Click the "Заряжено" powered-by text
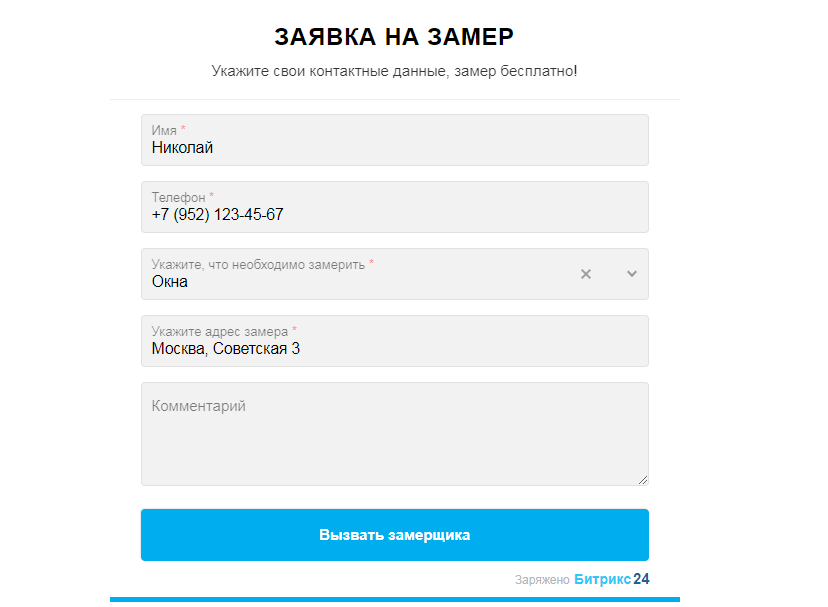Screen dimensions: 828x607 (x=542, y=580)
